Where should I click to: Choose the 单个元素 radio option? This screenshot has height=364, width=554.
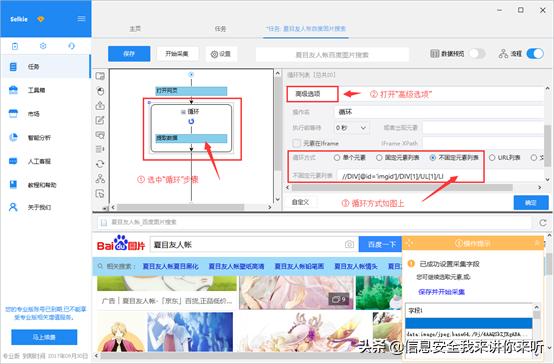click(x=337, y=158)
